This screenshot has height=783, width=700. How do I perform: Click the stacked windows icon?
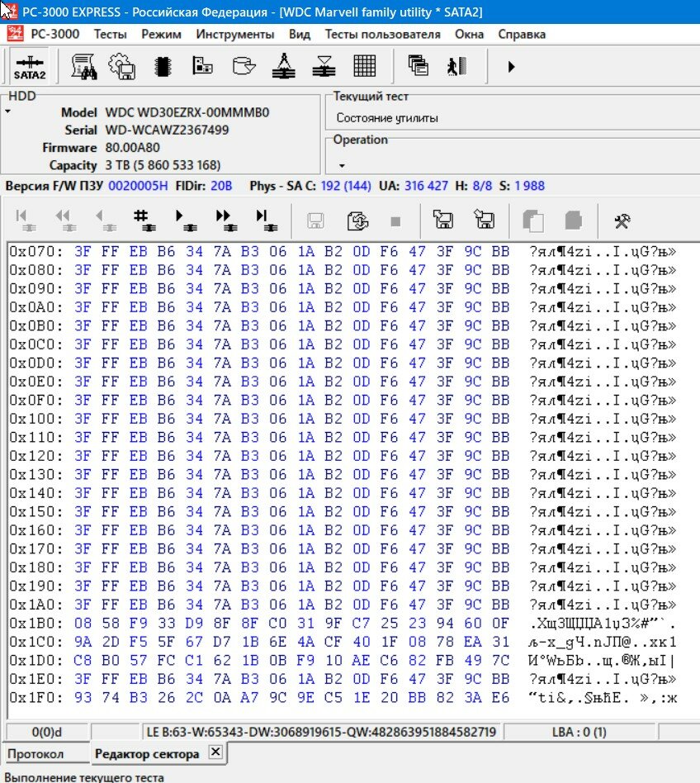click(418, 65)
